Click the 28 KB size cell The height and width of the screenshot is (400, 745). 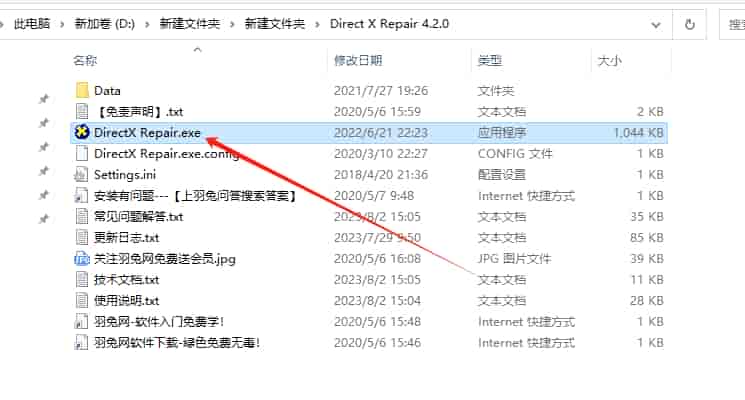(x=647, y=300)
